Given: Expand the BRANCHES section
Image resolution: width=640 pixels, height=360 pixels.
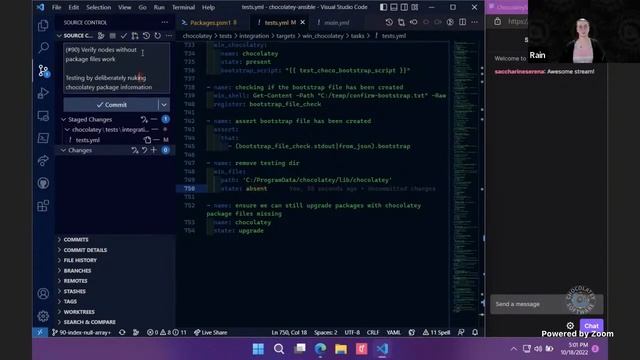Looking at the screenshot, I should pyautogui.click(x=78, y=271).
